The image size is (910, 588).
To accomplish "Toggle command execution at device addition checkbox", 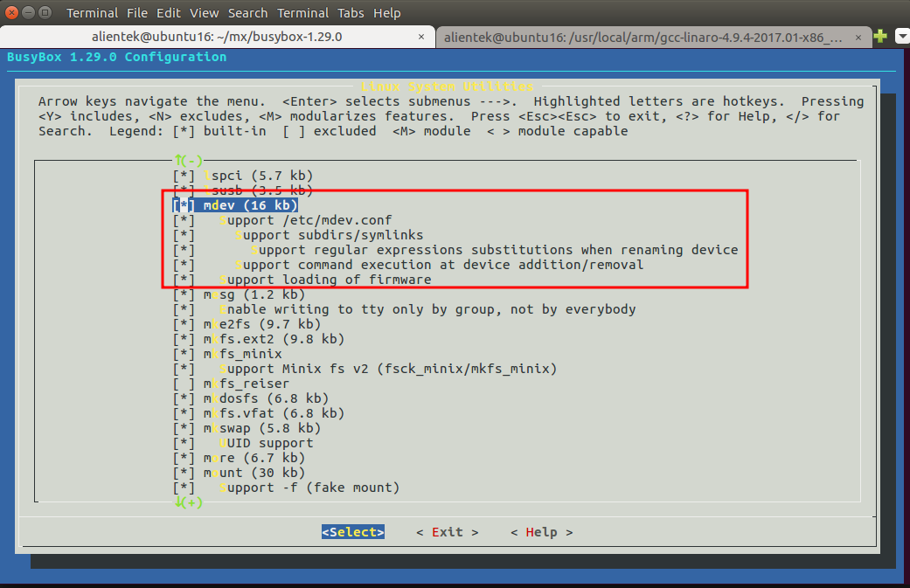I will [x=184, y=265].
